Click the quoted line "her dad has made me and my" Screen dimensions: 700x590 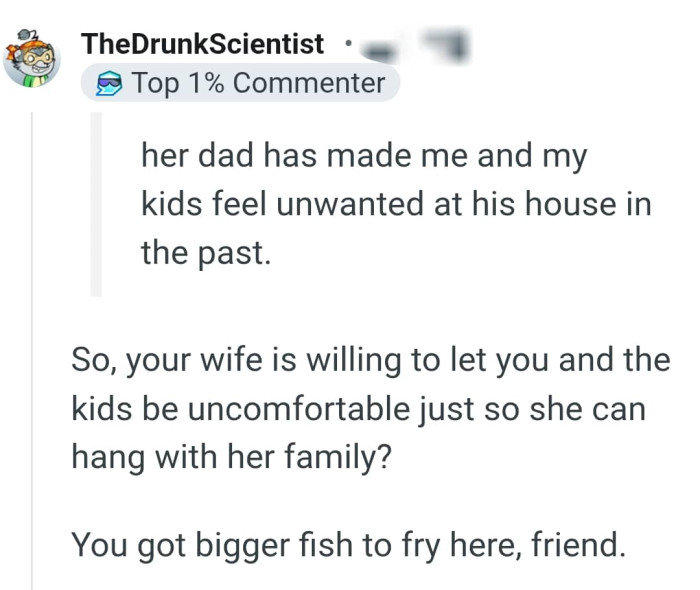[364, 156]
